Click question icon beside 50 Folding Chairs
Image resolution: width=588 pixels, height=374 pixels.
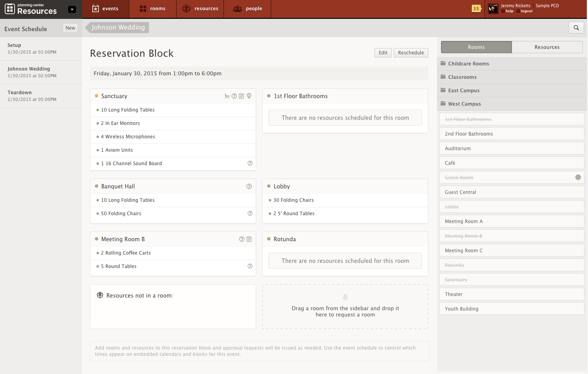pyautogui.click(x=250, y=213)
